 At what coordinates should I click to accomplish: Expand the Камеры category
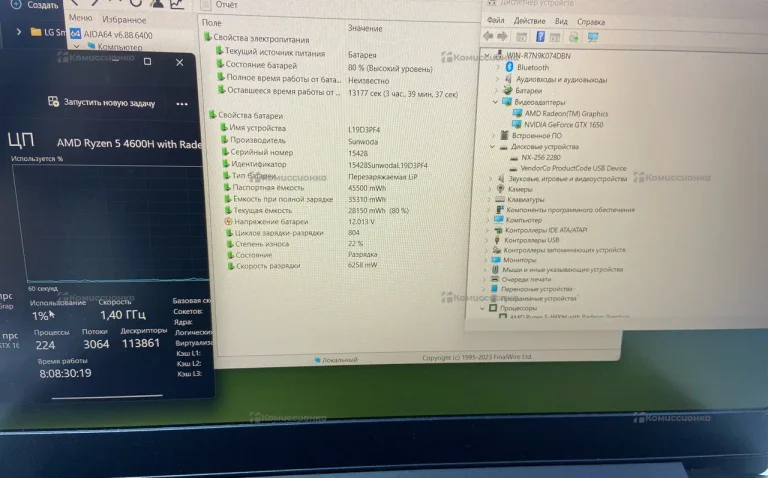(x=489, y=189)
